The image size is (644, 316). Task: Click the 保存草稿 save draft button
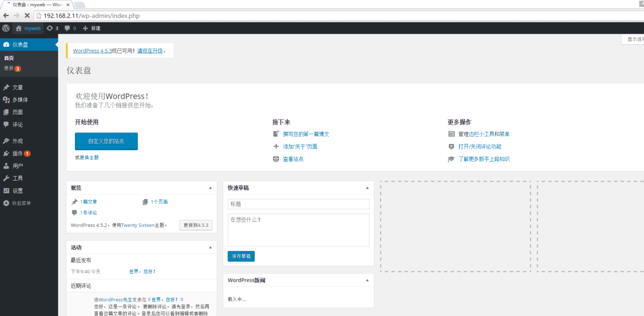241,256
